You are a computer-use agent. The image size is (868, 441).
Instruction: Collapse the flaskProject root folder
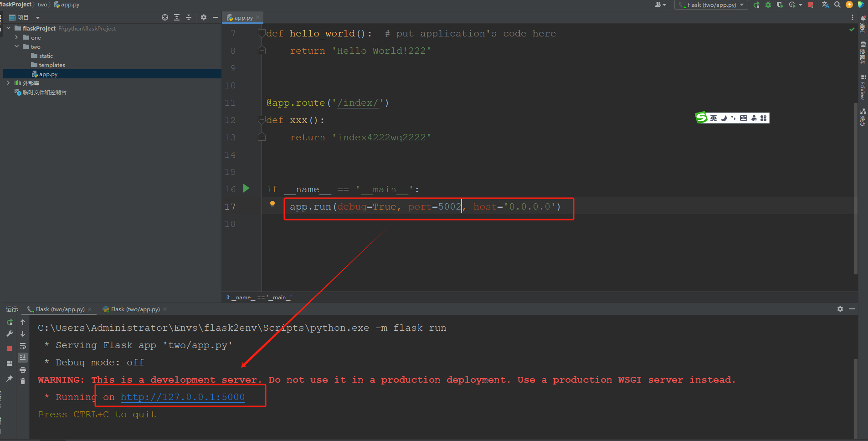click(9, 28)
